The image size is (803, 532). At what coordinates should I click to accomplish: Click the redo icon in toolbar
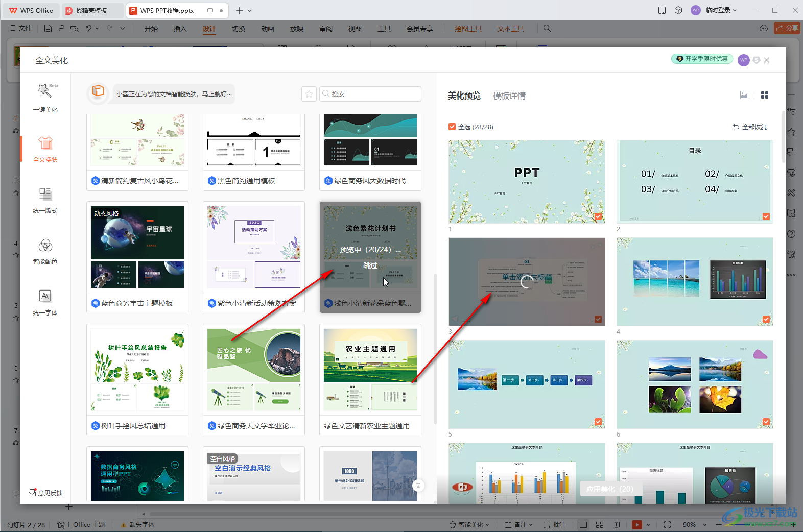coord(109,28)
